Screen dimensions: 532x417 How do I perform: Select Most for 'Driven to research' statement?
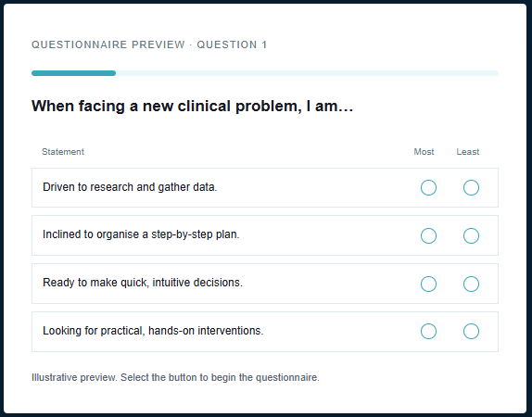428,187
